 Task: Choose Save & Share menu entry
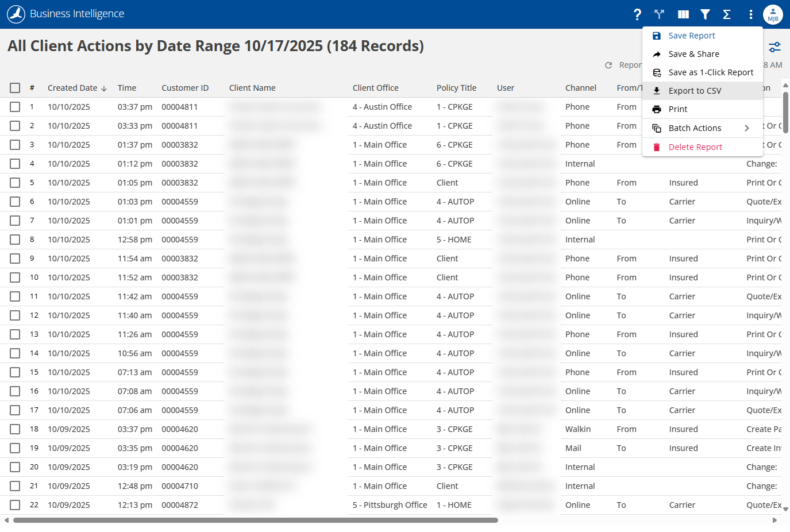pyautogui.click(x=703, y=54)
